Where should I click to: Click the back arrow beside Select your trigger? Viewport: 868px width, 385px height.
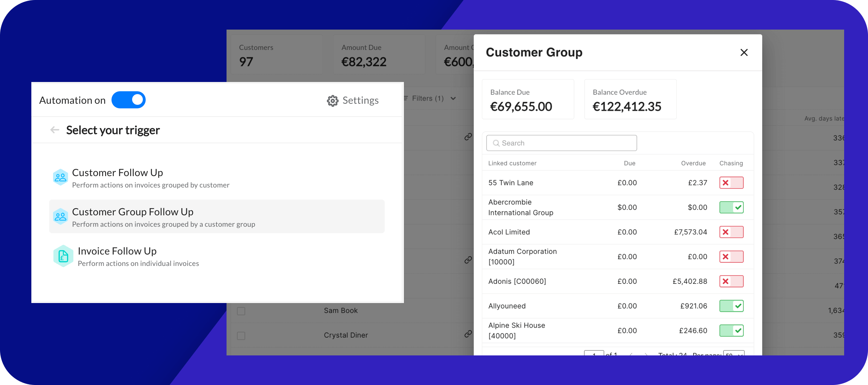click(54, 130)
